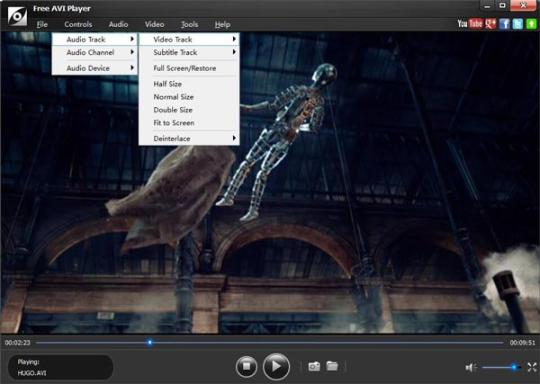Open the Video menu
Viewport: 540px width, 384px height.
154,24
